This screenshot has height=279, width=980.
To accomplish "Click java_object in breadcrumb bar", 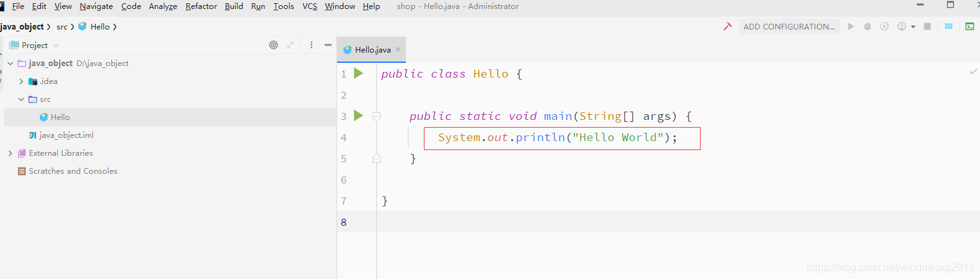I will [x=22, y=26].
